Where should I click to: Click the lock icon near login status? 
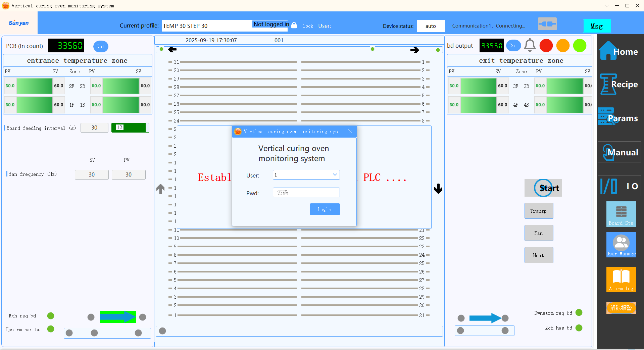tap(294, 26)
